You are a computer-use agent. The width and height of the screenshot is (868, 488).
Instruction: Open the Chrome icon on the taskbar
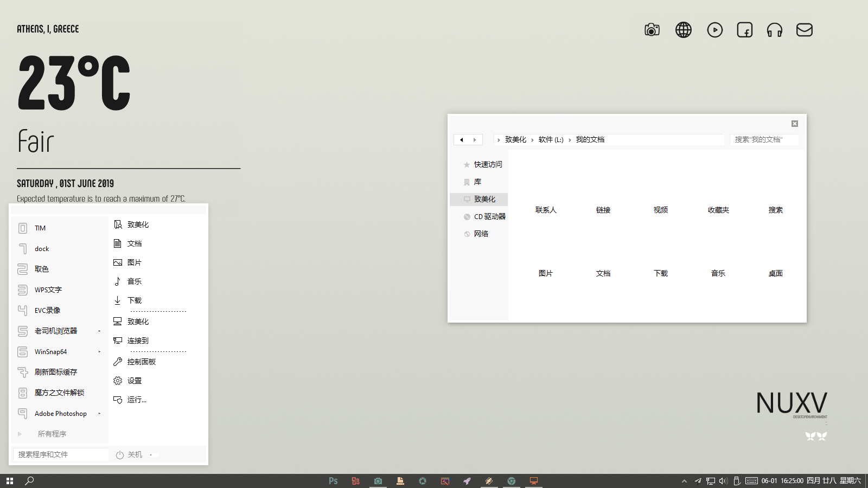512,481
